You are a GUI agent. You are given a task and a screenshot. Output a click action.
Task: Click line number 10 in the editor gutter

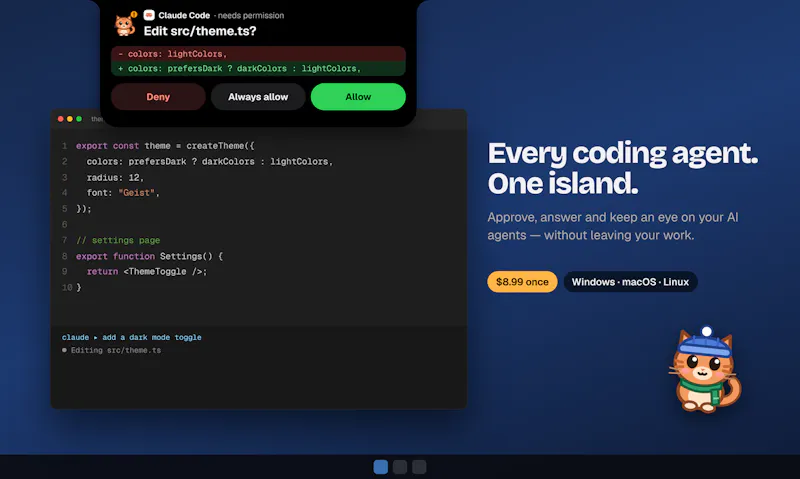[x=67, y=288]
